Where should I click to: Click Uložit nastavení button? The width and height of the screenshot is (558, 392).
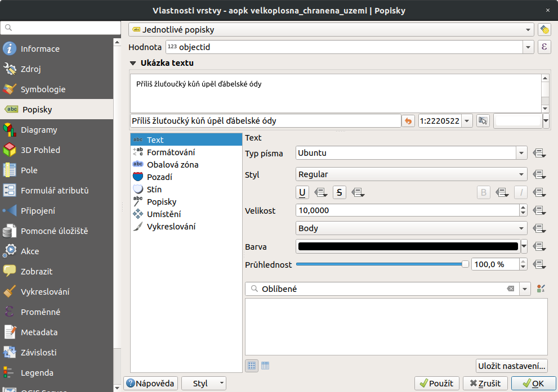tap(512, 366)
